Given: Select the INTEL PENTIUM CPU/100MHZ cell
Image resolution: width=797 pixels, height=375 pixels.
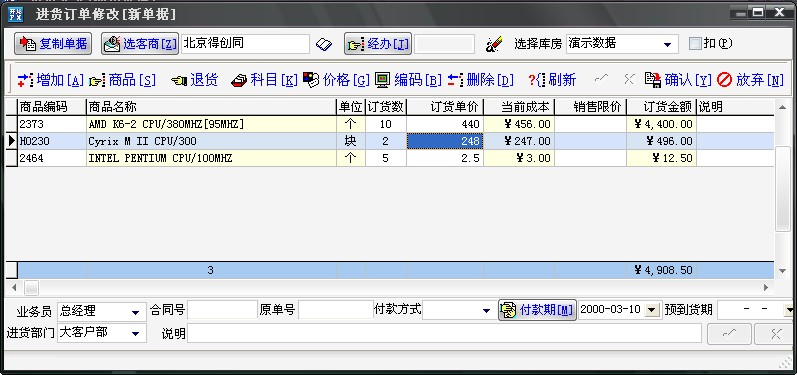Looking at the screenshot, I should pos(211,158).
